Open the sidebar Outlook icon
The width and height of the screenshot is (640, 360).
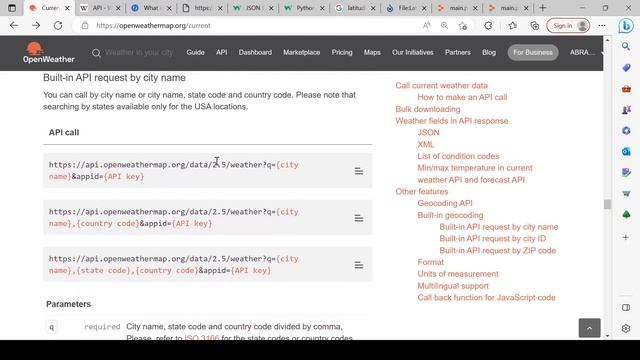tap(626, 151)
